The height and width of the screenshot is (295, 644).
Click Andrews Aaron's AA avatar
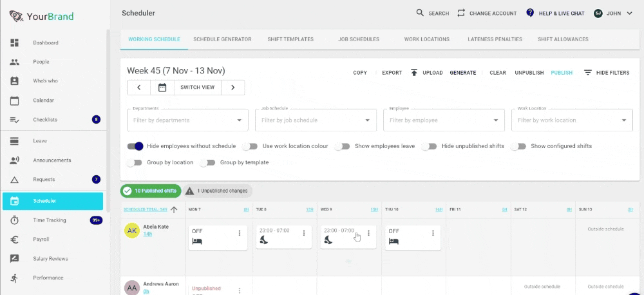(x=132, y=288)
